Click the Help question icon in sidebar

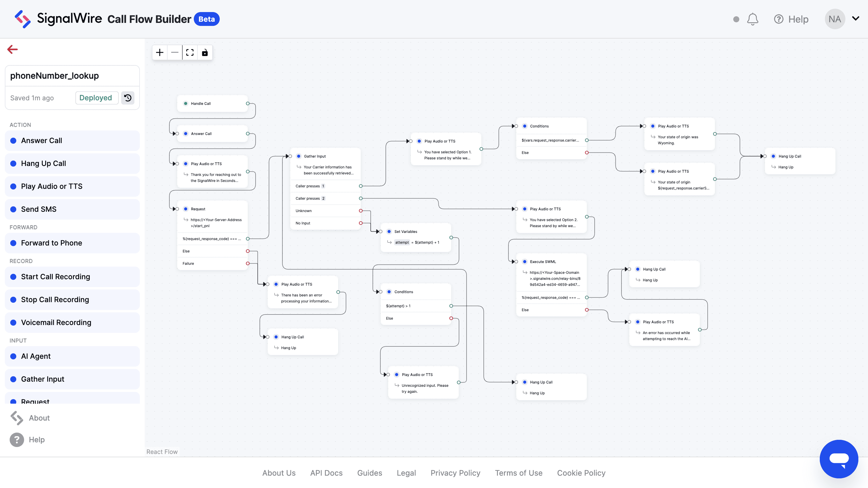[x=17, y=440]
